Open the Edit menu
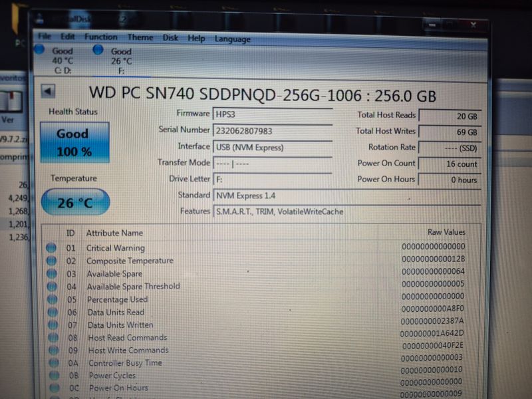The image size is (532, 399). (x=68, y=37)
